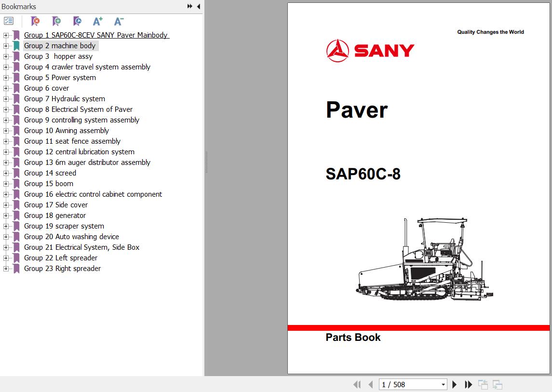Go to the previous page
This screenshot has width=552, height=392.
[370, 385]
